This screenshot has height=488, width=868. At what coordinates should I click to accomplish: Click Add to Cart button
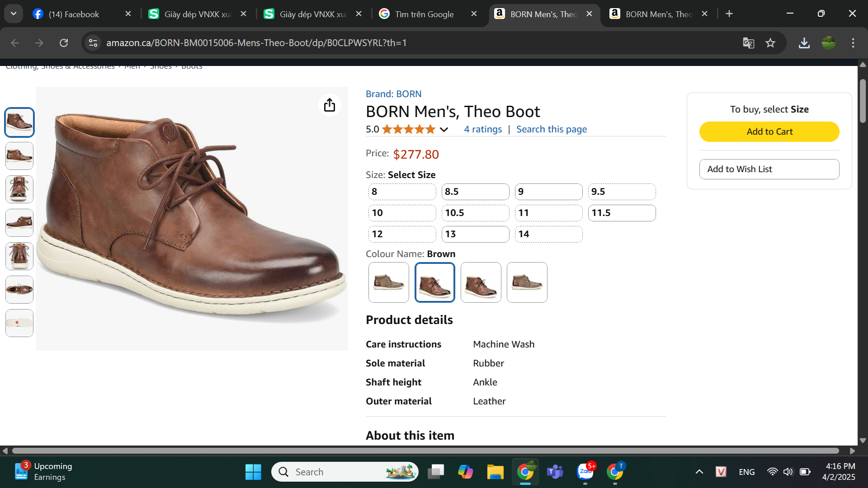(x=769, y=131)
